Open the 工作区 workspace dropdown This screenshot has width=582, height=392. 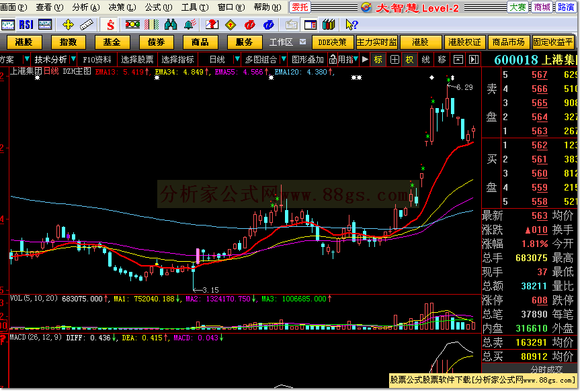coord(302,42)
